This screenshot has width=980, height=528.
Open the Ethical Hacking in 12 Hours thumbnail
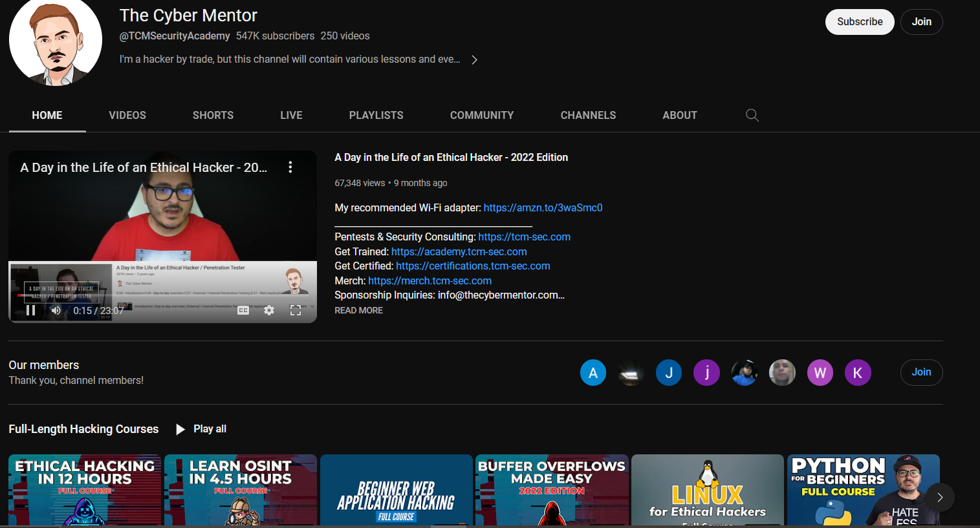click(84, 491)
